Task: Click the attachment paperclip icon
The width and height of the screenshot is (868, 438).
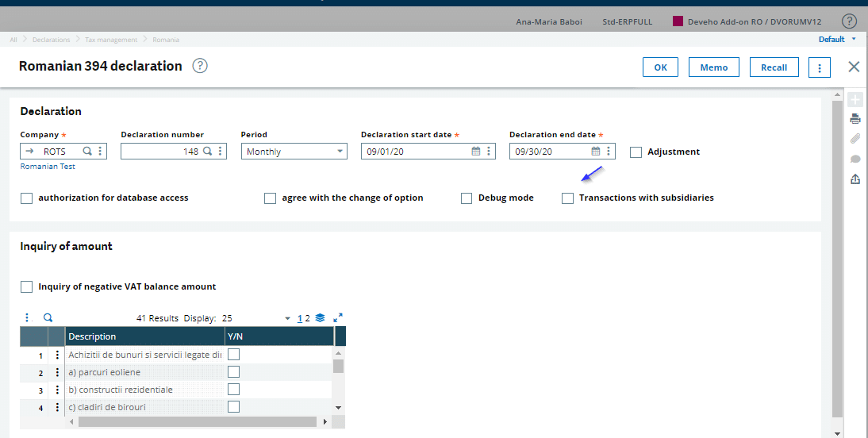Action: [855, 138]
